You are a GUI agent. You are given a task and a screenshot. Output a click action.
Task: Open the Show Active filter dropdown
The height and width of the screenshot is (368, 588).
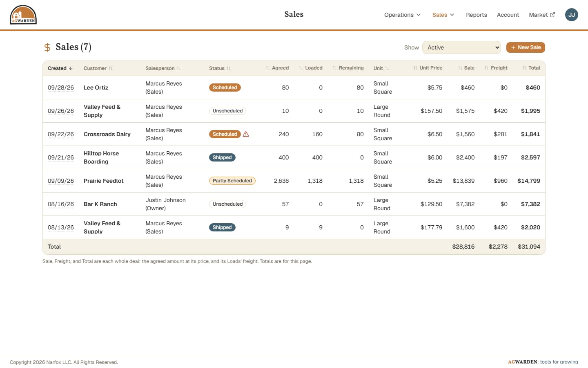point(461,47)
